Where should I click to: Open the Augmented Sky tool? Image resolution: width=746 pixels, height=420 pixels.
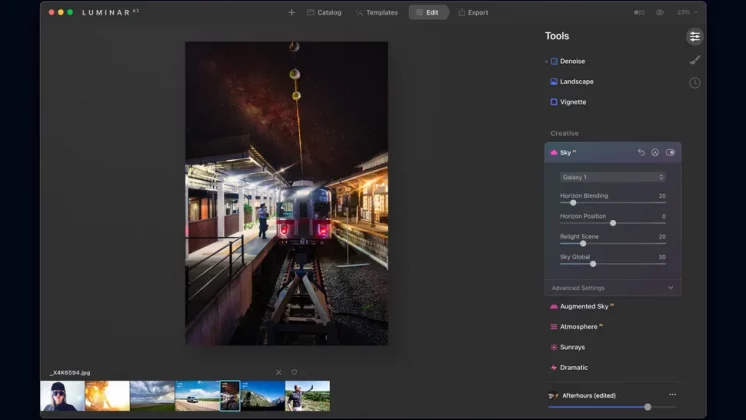click(585, 306)
